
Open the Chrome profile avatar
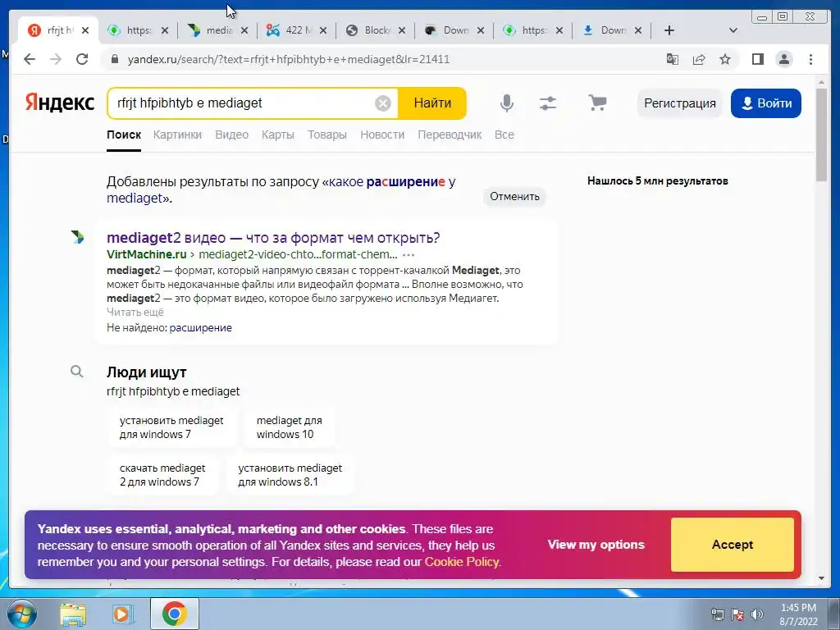click(x=784, y=59)
